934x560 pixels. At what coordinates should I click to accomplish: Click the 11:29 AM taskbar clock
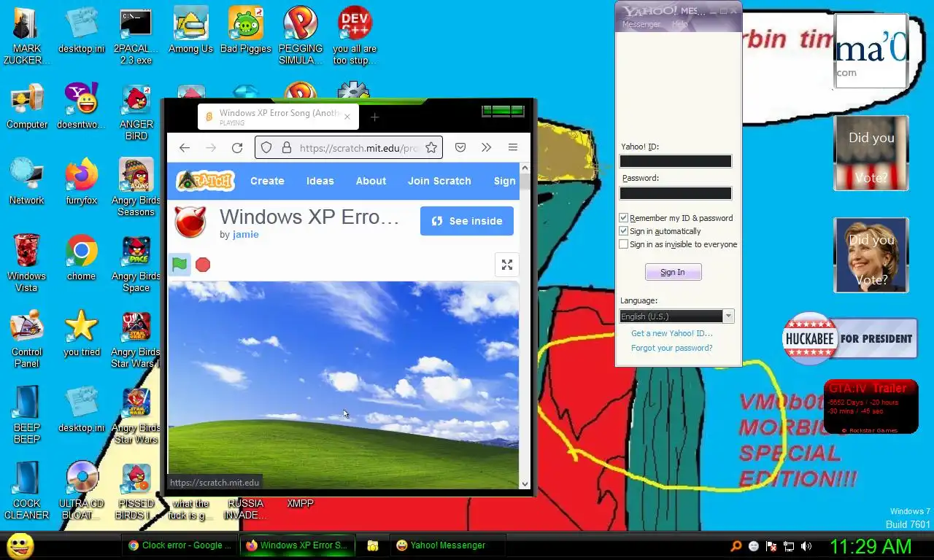click(x=871, y=546)
